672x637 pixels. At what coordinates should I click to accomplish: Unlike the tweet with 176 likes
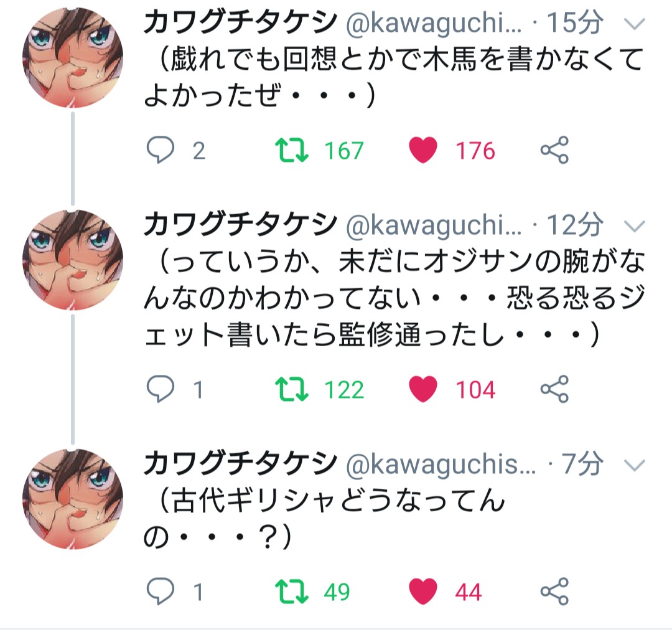pos(423,149)
